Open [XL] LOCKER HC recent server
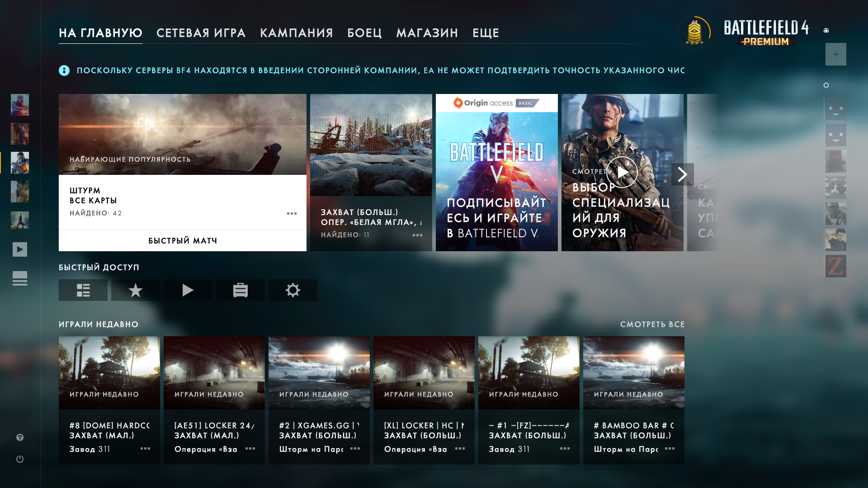This screenshot has height=488, width=868. pyautogui.click(x=424, y=400)
